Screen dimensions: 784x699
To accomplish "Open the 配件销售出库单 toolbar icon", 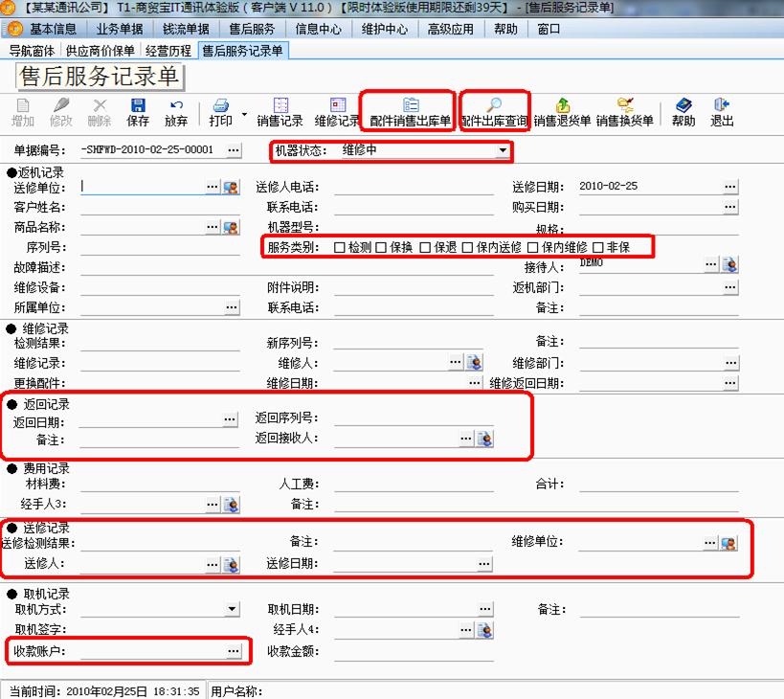I will point(411,105).
